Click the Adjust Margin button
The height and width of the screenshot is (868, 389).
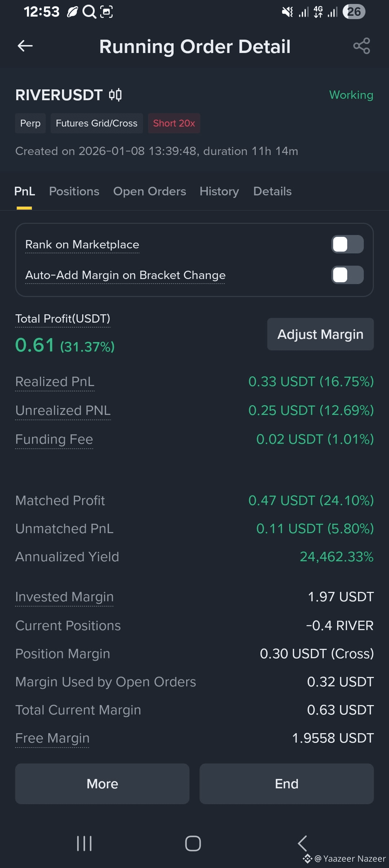pos(321,334)
